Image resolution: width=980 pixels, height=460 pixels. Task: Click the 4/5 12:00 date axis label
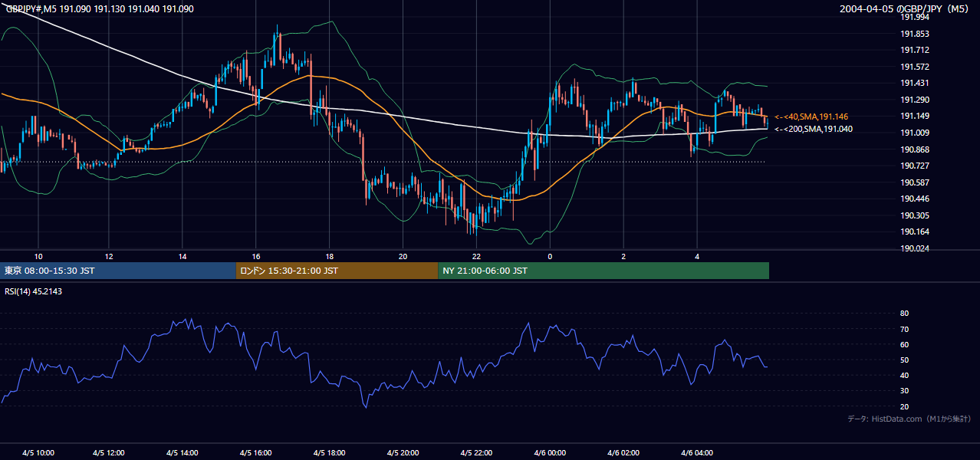click(109, 453)
